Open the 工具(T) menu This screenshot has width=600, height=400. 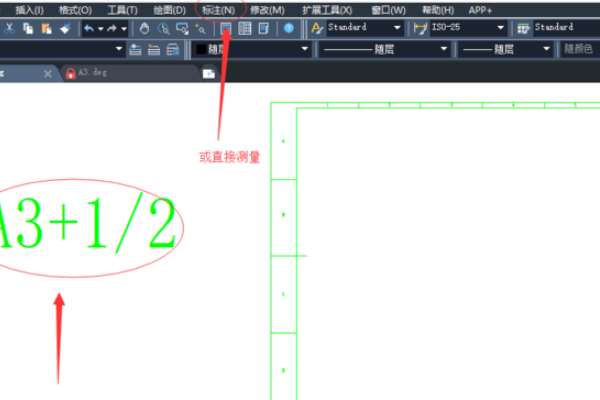coord(122,10)
